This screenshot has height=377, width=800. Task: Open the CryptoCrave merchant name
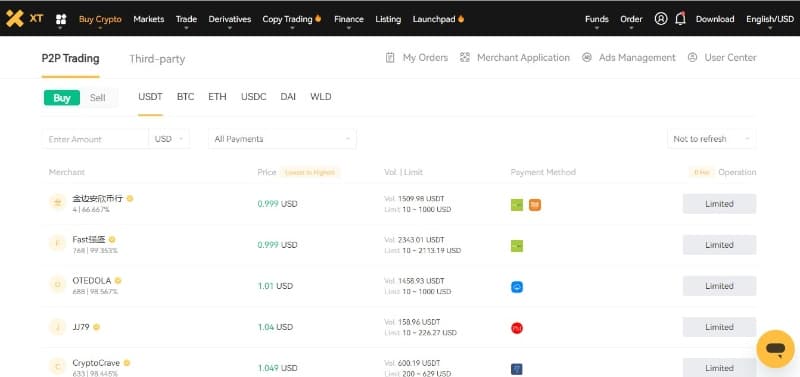pyautogui.click(x=96, y=363)
